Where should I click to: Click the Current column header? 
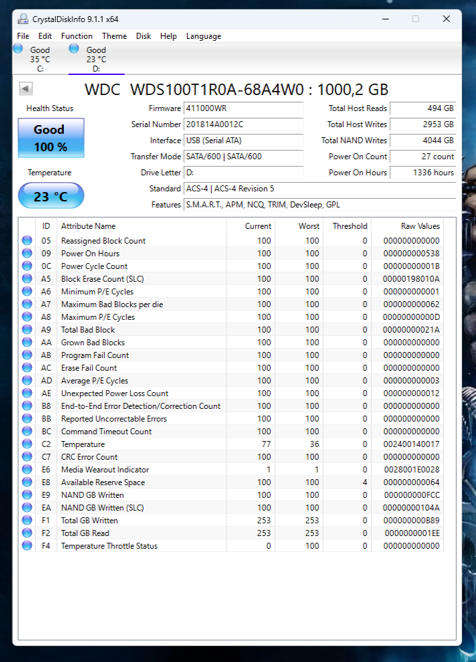tap(258, 226)
